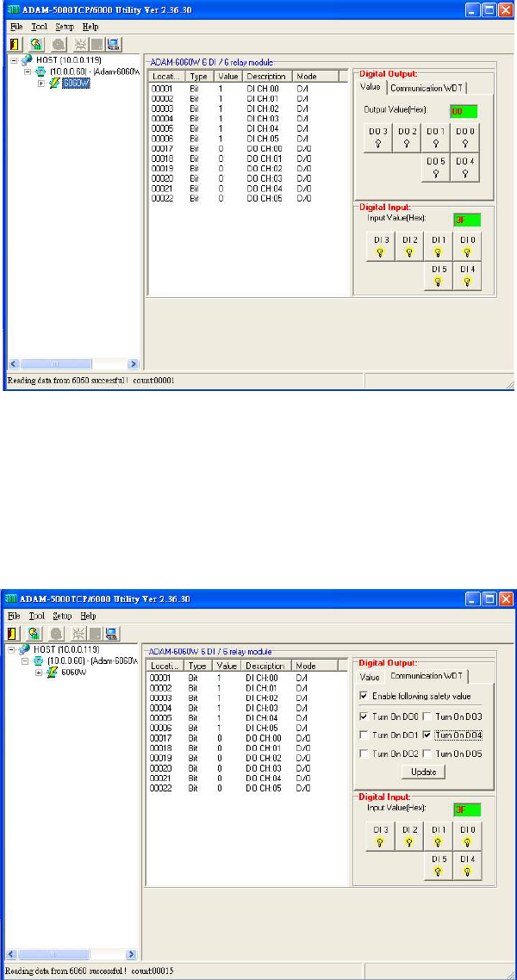Uncheck the Turn On DO4 checkbox
The image size is (517, 980).
[x=427, y=735]
